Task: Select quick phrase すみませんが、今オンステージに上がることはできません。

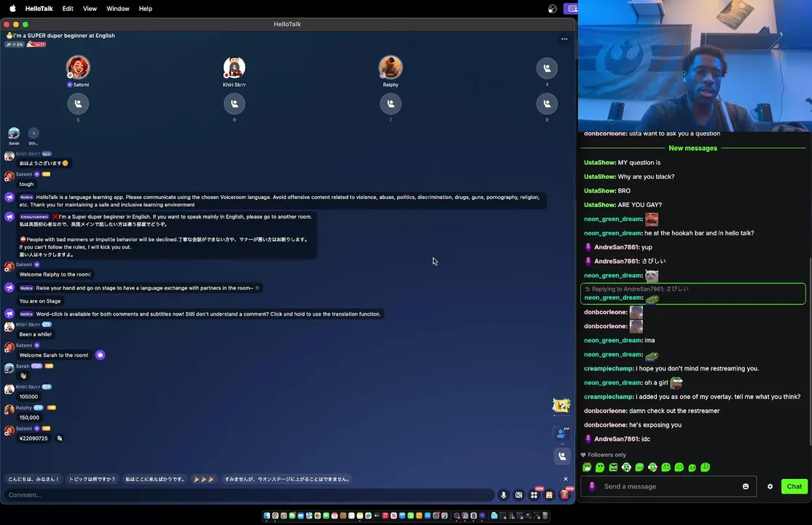Action: (287, 479)
